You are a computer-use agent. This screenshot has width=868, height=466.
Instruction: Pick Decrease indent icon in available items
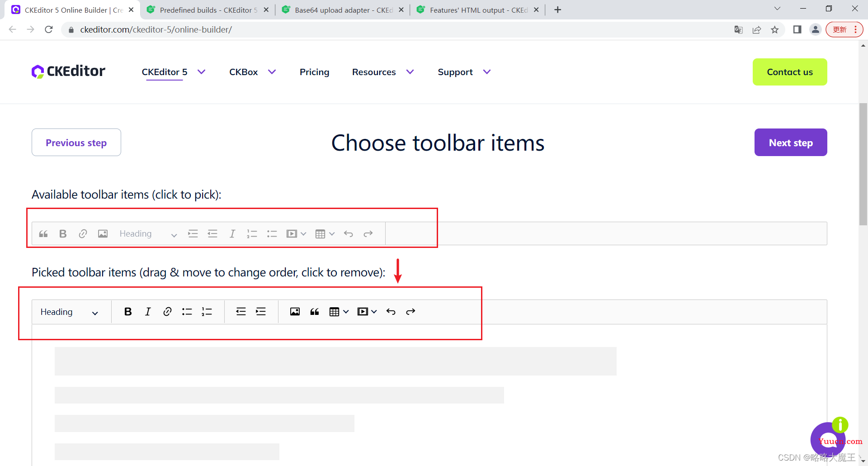[x=212, y=234]
